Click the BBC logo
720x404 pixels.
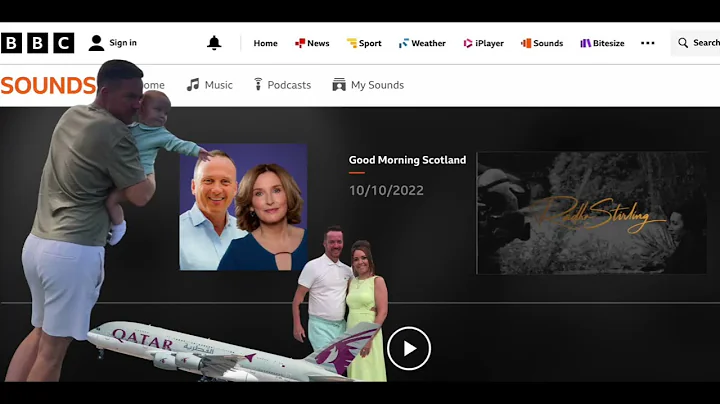click(x=37, y=43)
